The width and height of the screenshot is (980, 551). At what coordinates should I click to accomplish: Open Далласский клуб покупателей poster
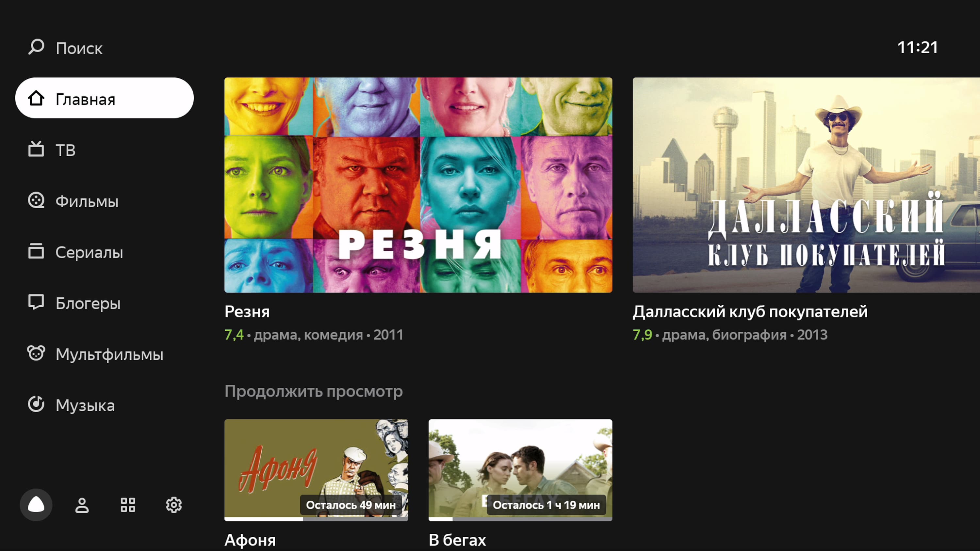tap(806, 185)
